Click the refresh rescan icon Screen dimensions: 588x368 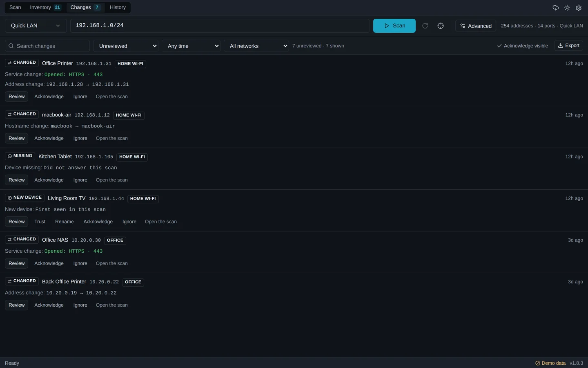425,26
